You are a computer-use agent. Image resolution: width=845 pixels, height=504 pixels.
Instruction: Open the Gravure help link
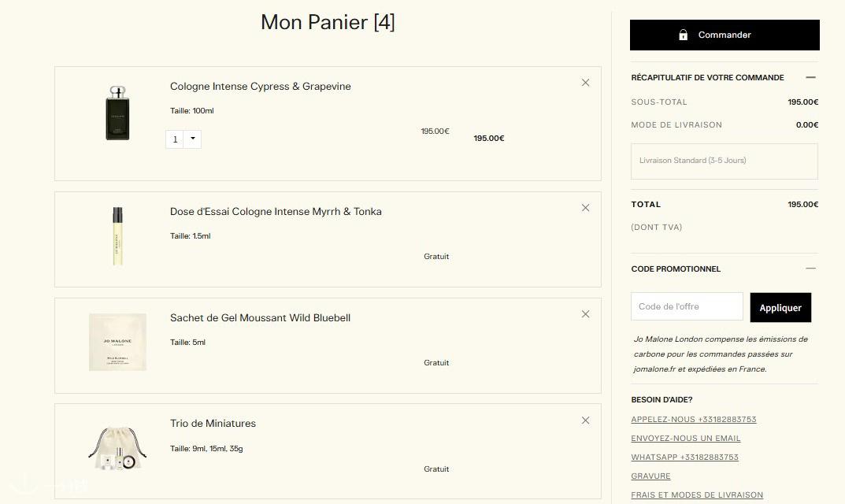pos(650,476)
